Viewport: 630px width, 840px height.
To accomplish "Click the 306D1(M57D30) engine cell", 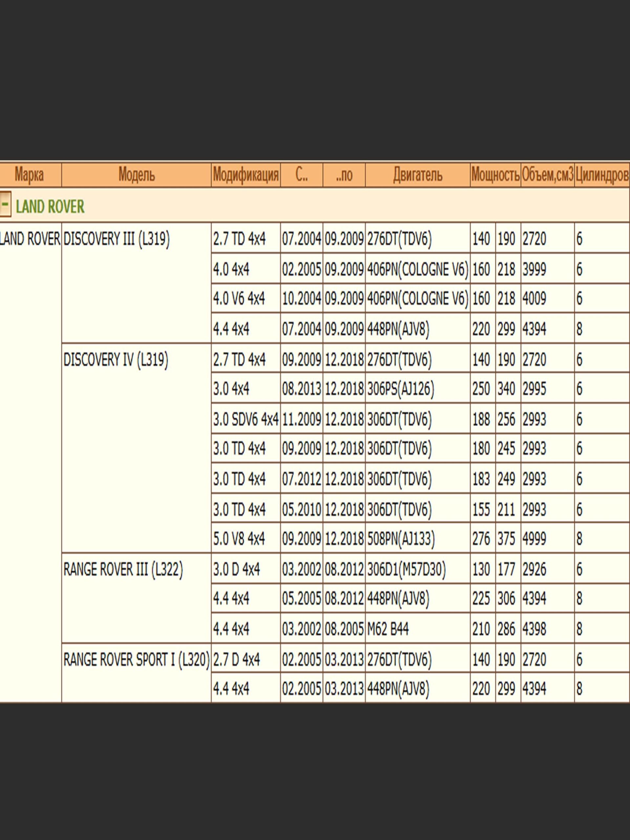I will click(406, 570).
